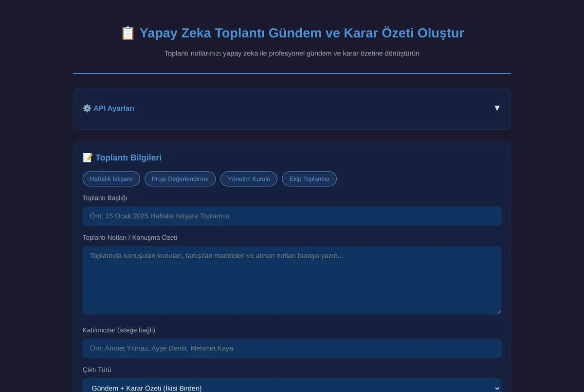Click the Toplantı Notları / Konuşma Özeti label
This screenshot has height=392, width=584.
[130, 237]
